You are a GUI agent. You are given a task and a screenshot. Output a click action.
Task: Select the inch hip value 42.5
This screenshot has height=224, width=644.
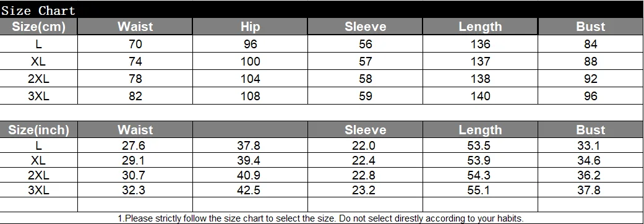coord(250,191)
